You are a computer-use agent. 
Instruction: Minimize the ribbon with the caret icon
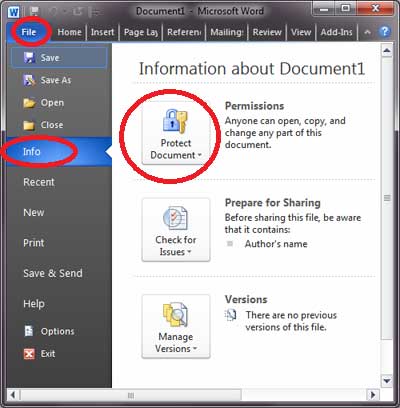click(x=367, y=32)
